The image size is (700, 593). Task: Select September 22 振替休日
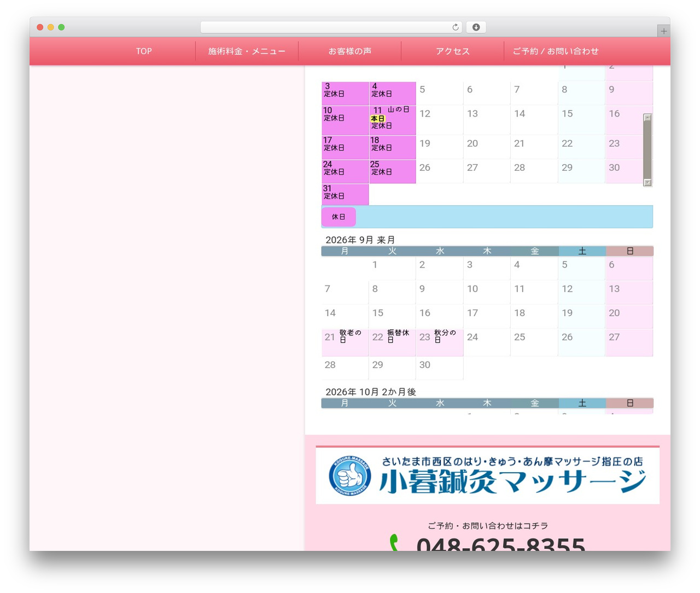point(392,342)
